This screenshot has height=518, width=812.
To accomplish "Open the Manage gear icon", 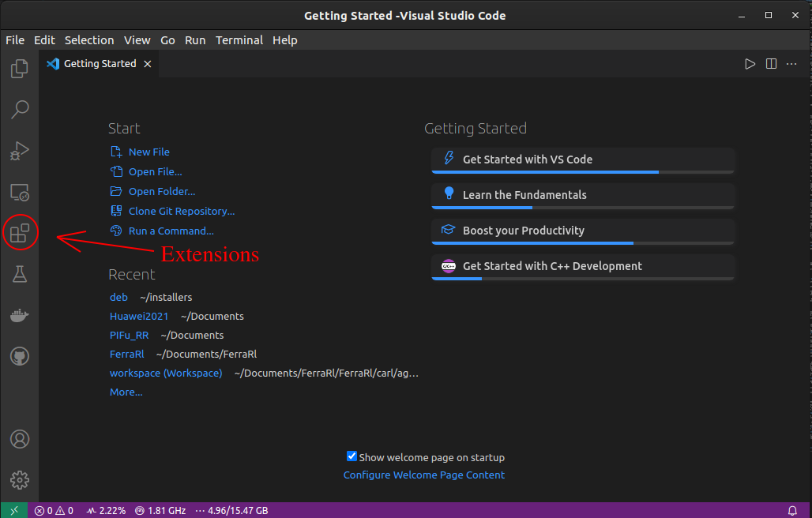I will click(20, 480).
